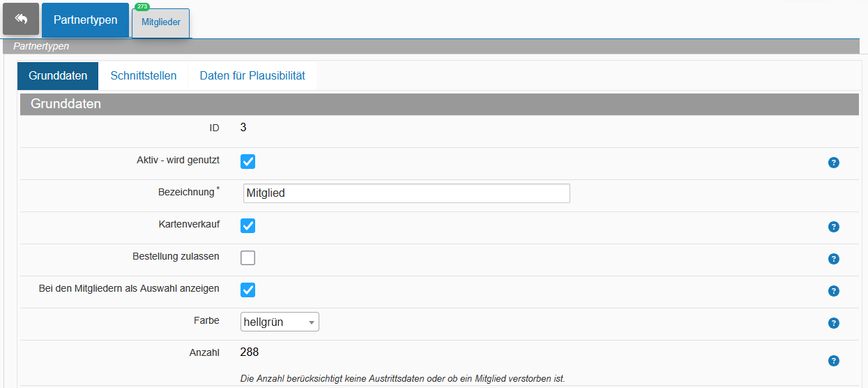Select the Grunddaten tab

pos(58,75)
